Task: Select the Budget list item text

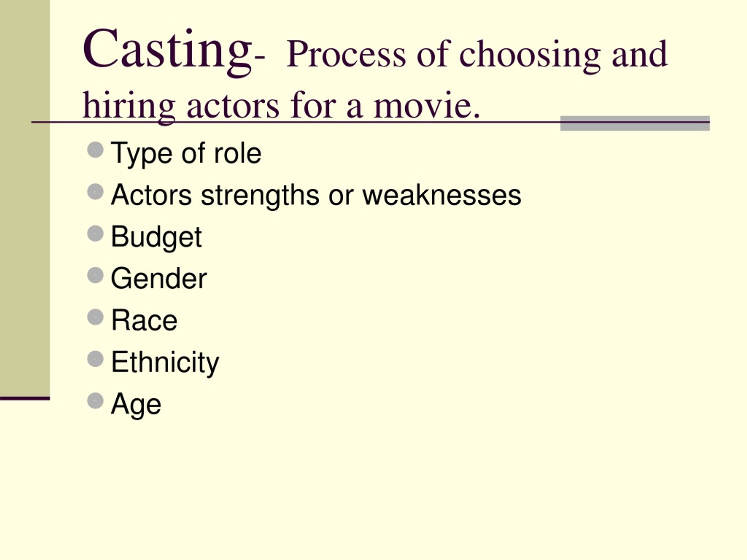Action: point(156,238)
